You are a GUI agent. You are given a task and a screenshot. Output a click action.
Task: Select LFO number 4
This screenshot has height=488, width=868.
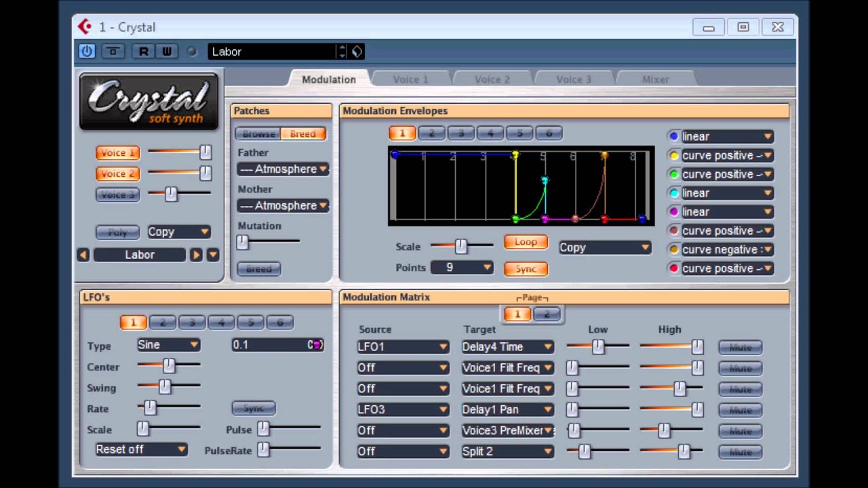click(221, 323)
